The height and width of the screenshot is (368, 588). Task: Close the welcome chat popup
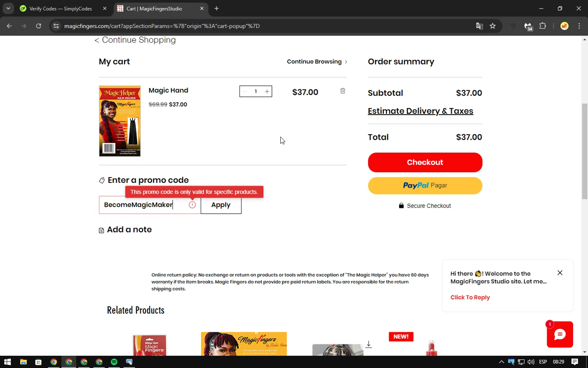coord(560,273)
